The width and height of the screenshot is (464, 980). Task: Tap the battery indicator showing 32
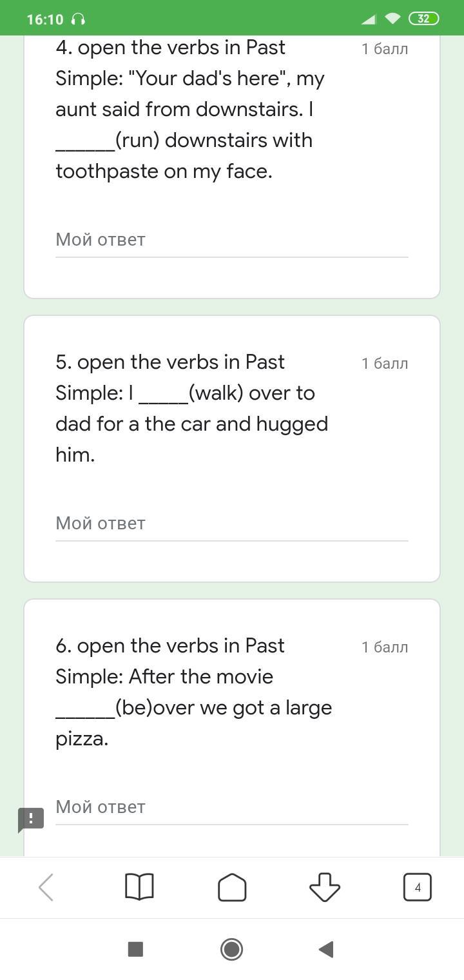pos(423,19)
